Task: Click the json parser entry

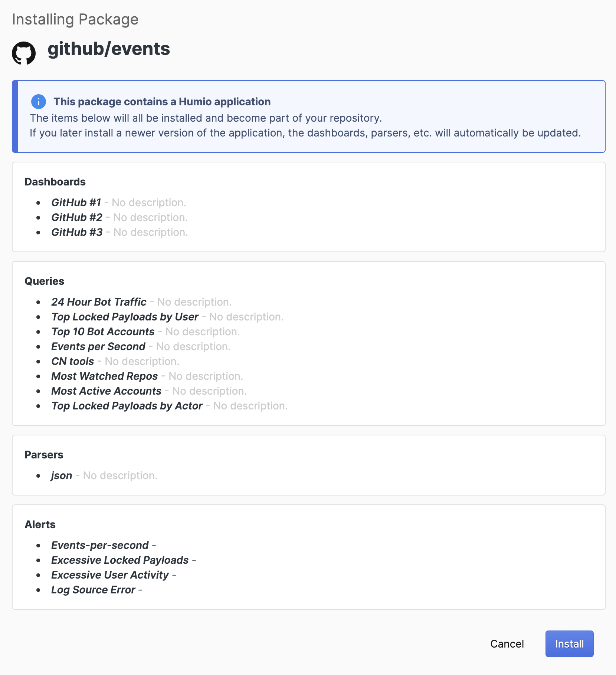Action: (x=62, y=475)
